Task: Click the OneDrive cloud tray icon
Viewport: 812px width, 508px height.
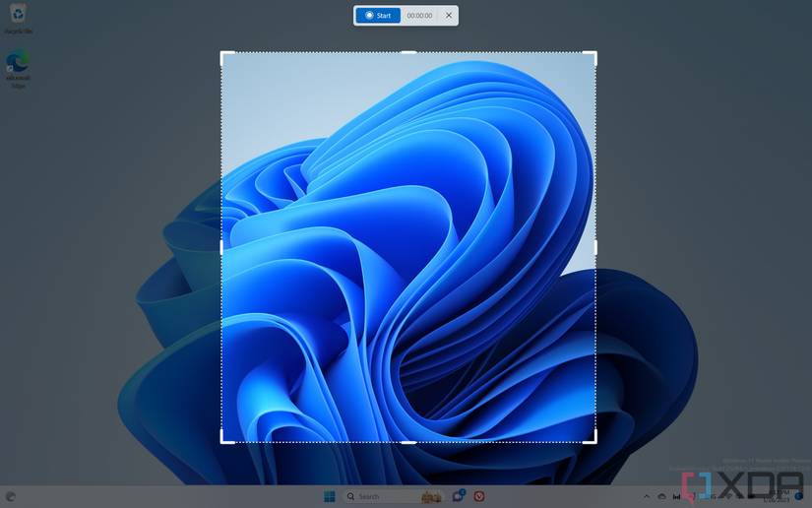Action: pyautogui.click(x=661, y=496)
